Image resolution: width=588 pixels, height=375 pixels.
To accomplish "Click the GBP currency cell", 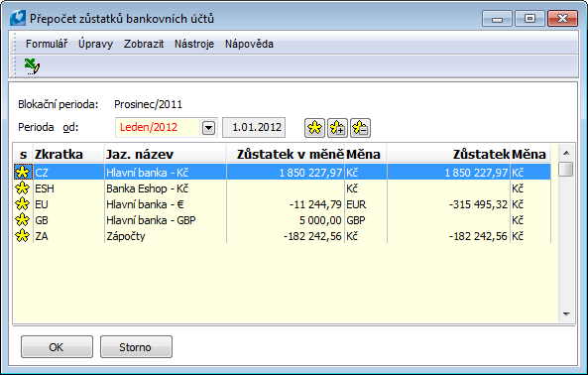I will pos(366,220).
